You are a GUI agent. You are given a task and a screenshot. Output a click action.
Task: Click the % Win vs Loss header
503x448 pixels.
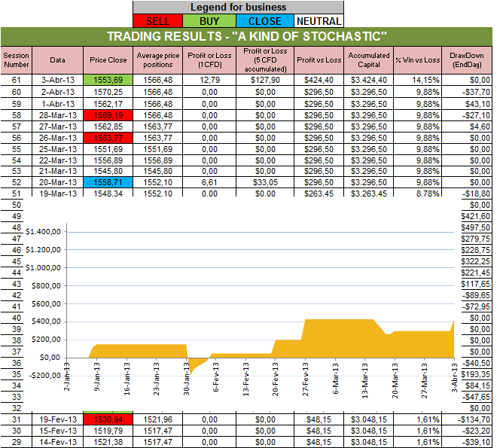pos(417,59)
